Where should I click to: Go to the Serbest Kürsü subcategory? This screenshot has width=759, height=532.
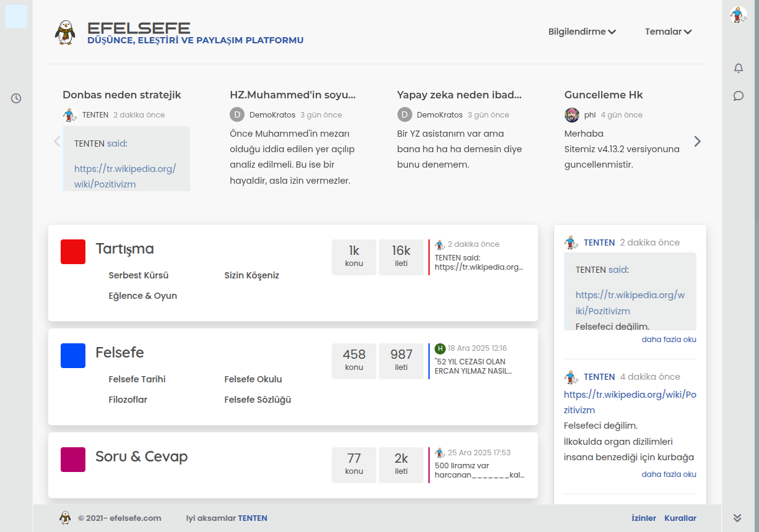139,275
